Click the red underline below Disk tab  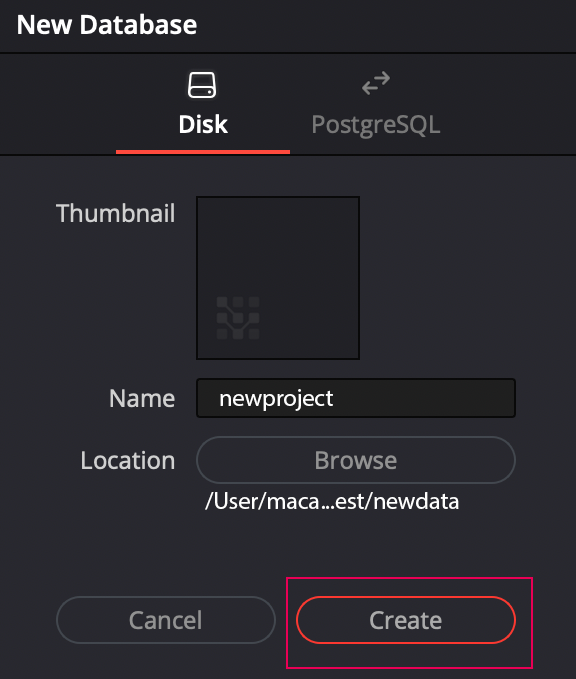point(203,152)
